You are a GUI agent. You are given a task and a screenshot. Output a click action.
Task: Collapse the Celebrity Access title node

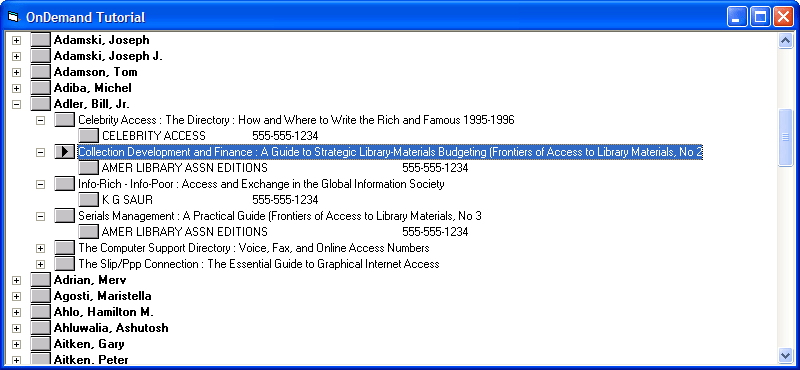click(40, 120)
